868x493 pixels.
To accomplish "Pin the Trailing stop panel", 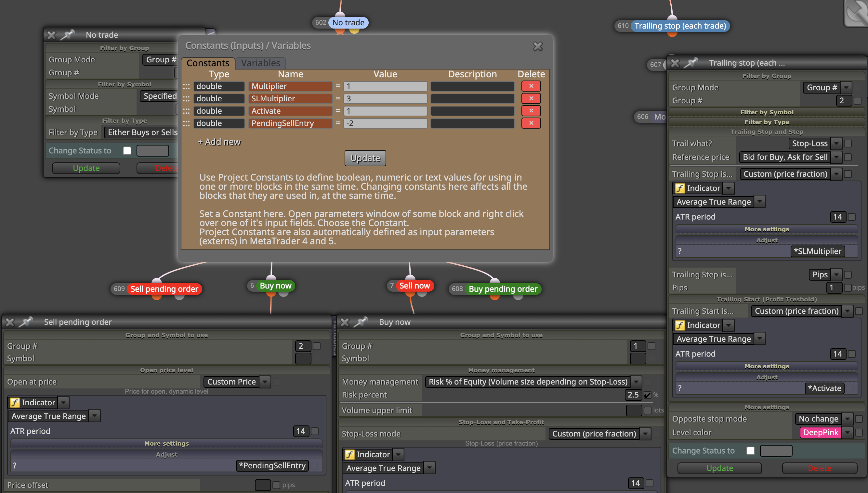I will [690, 63].
